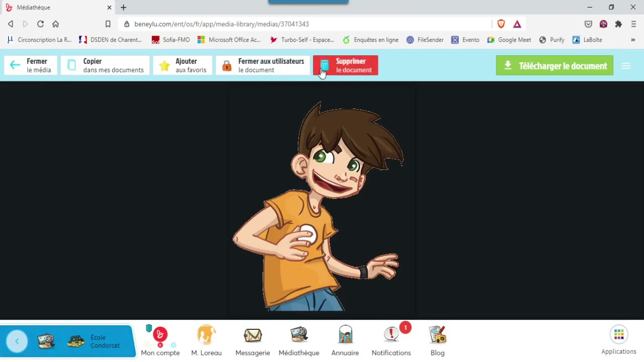Collapse the bottom bar with the round arrow
The image size is (644, 362).
click(17, 342)
